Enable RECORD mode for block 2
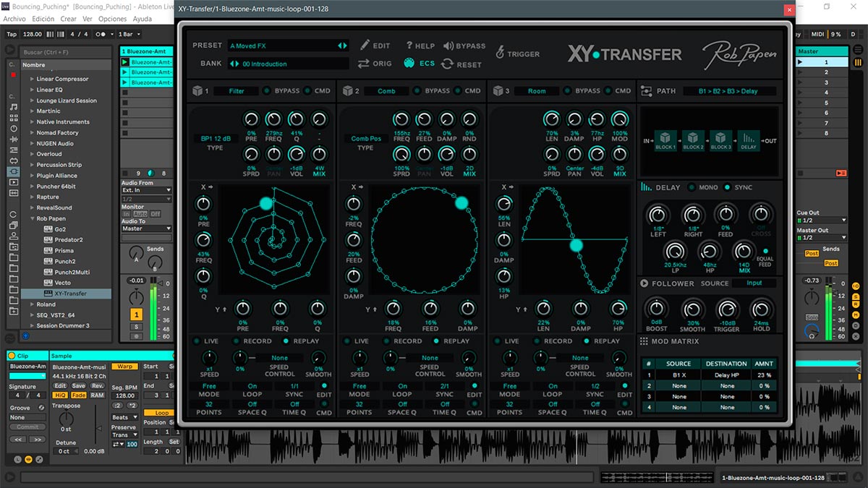 pos(386,341)
